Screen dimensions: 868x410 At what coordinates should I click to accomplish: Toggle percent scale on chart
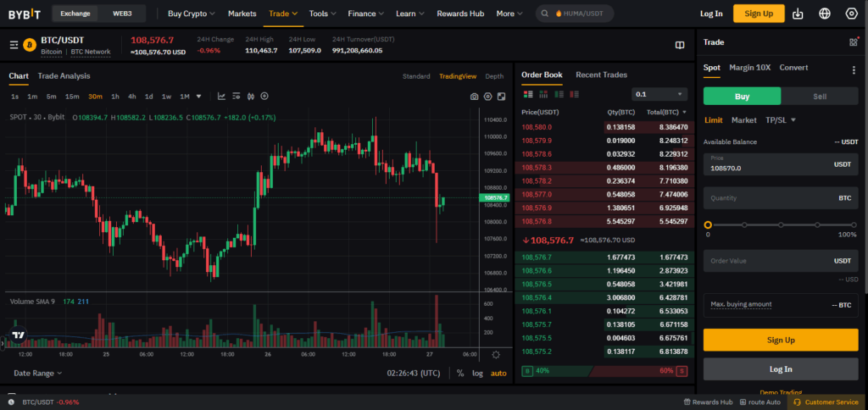(x=460, y=373)
